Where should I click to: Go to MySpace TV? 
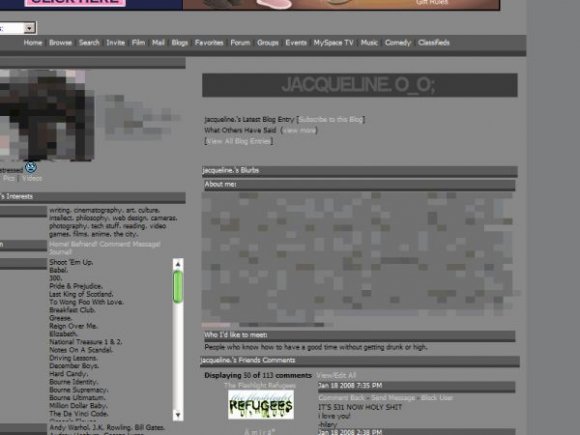pos(333,43)
